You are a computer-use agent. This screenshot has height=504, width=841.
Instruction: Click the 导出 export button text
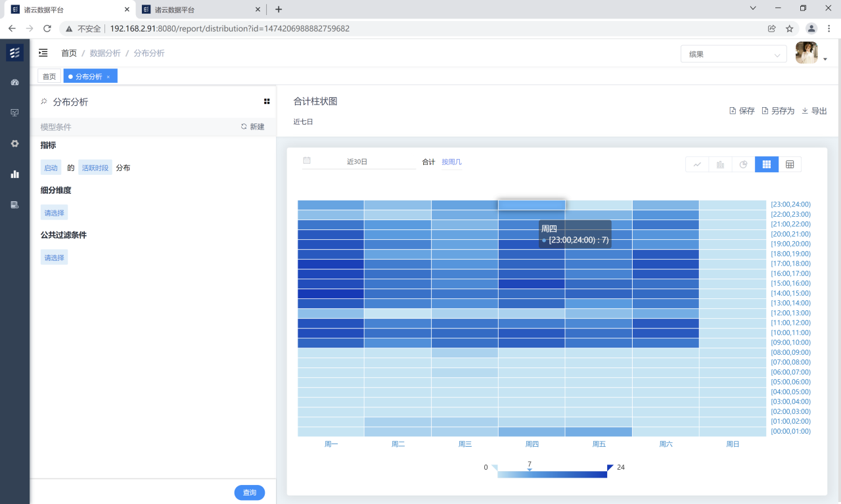tap(819, 111)
